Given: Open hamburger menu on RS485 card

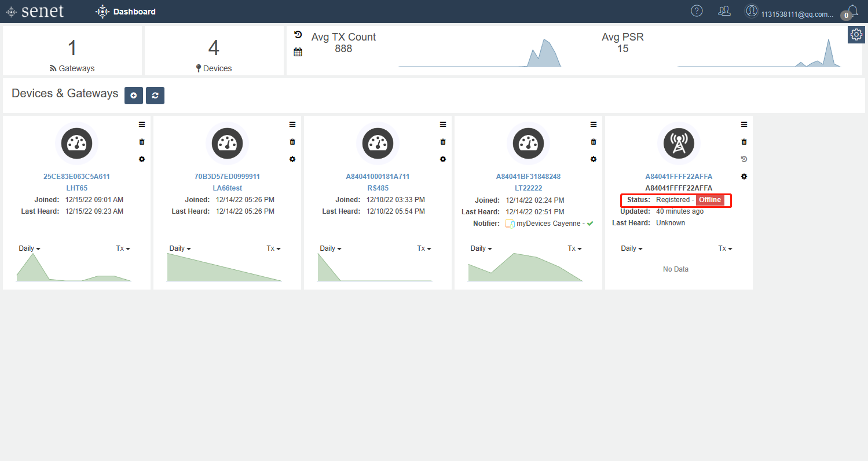Looking at the screenshot, I should pyautogui.click(x=443, y=125).
